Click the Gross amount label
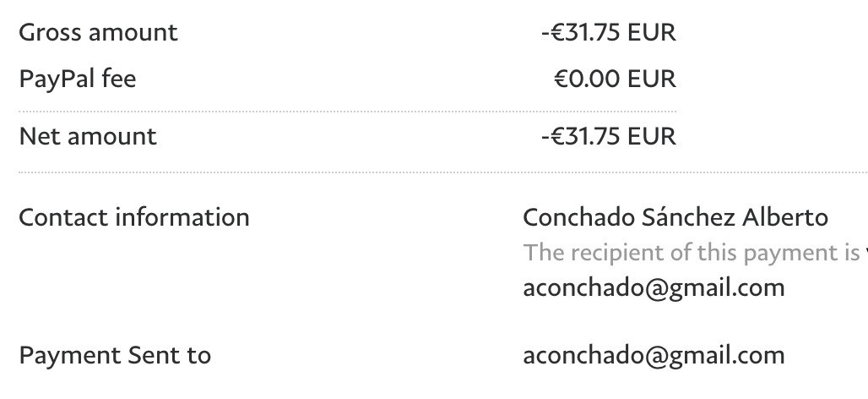This screenshot has height=399, width=868. pyautogui.click(x=98, y=33)
